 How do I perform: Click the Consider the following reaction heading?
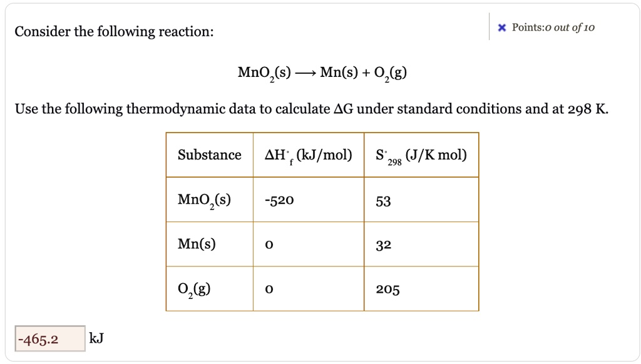tap(113, 31)
